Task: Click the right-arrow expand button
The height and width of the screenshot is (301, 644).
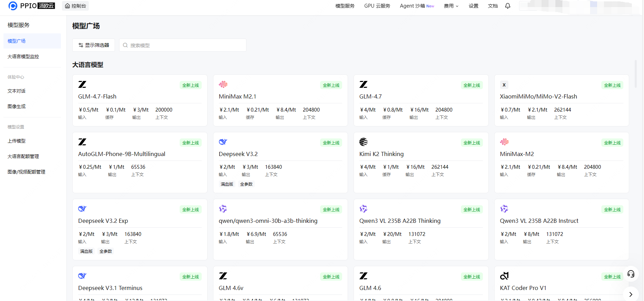Action: point(631,294)
